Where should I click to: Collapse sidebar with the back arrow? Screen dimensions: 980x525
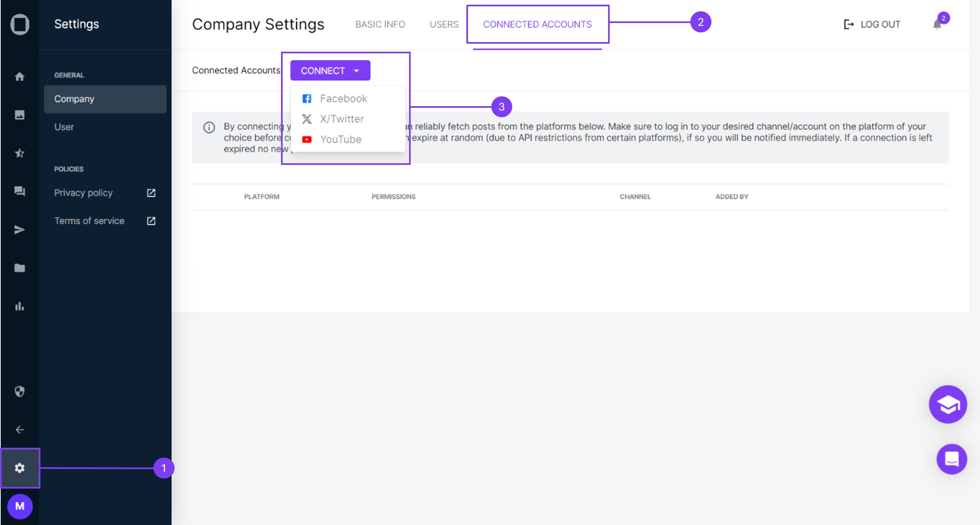click(x=20, y=429)
